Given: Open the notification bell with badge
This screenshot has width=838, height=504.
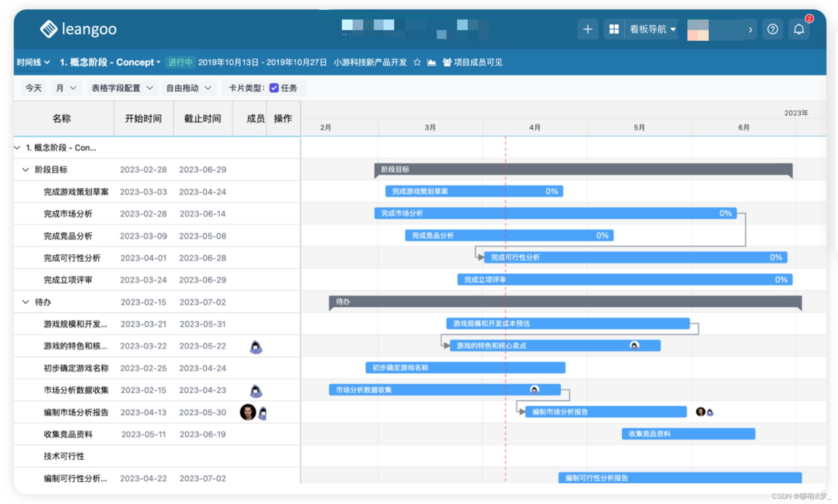Looking at the screenshot, I should pos(799,29).
